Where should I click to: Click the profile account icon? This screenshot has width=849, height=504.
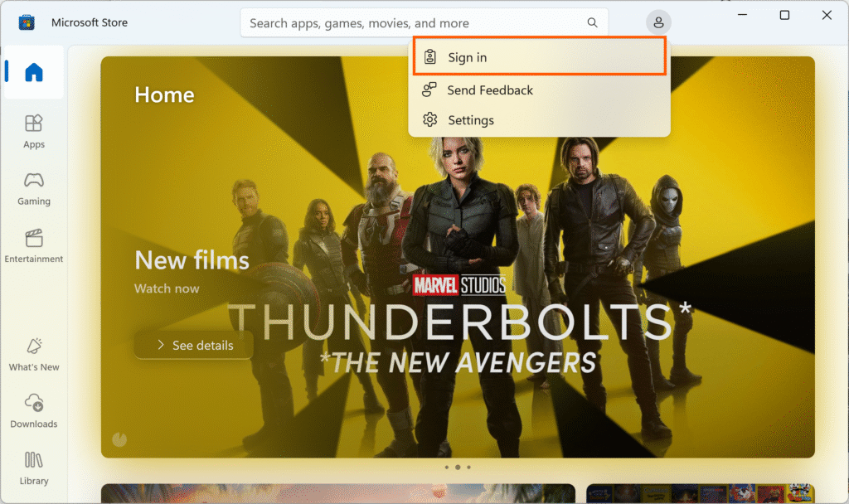[658, 22]
